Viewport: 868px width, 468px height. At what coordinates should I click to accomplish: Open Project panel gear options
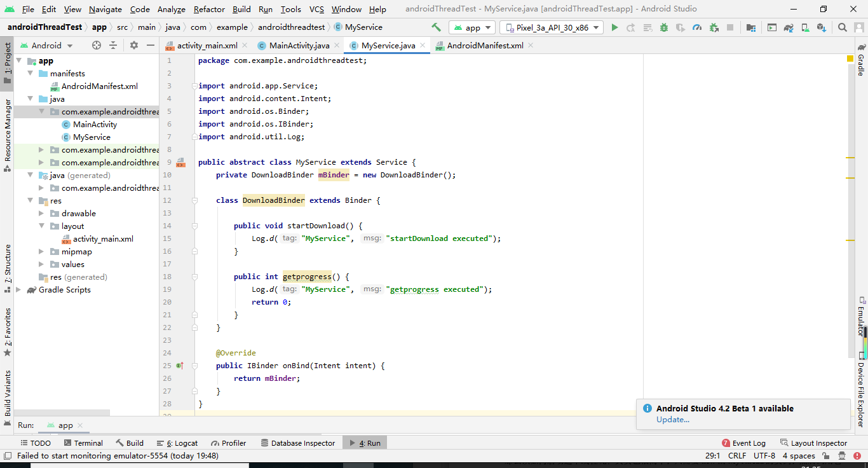134,45
